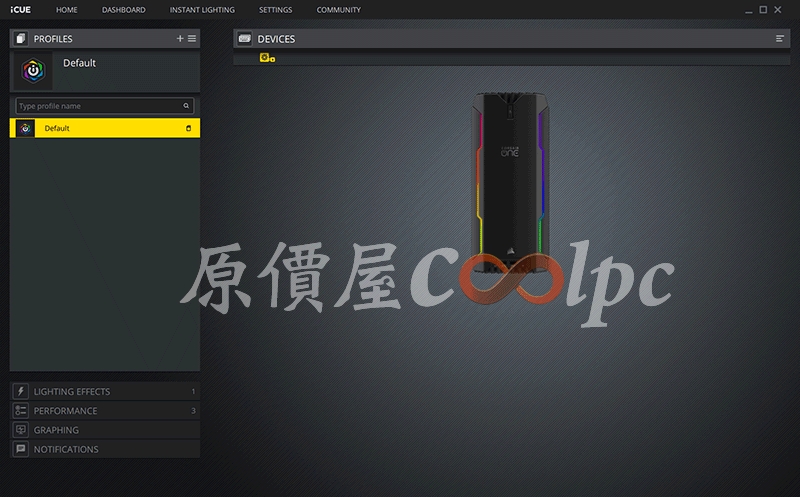Click the large Default profile name text
This screenshot has width=800, height=497.
[79, 63]
